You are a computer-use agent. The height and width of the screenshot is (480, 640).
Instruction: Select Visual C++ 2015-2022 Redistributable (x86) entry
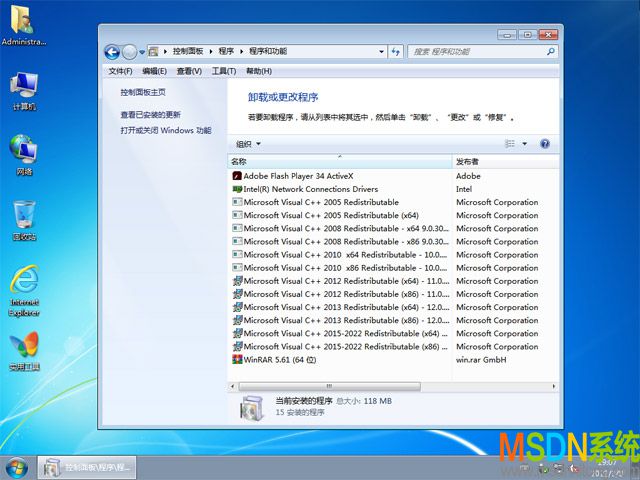[346, 347]
